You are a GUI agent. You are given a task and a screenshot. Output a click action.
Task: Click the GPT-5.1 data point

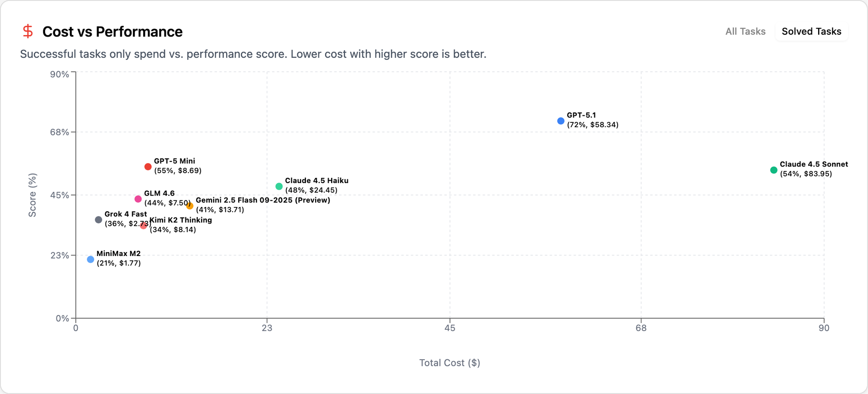coord(561,121)
